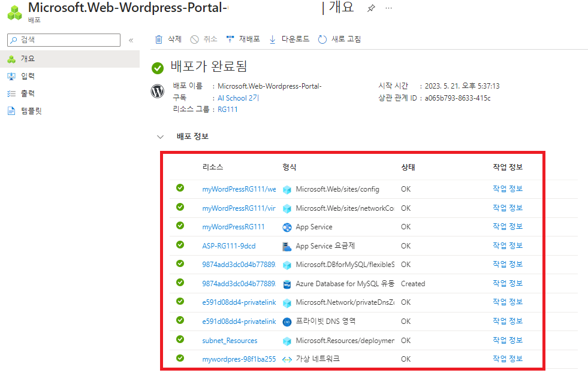Image resolution: width=588 pixels, height=373 pixels.
Task: Click the 다운로드 toolbar button
Action: 289,39
